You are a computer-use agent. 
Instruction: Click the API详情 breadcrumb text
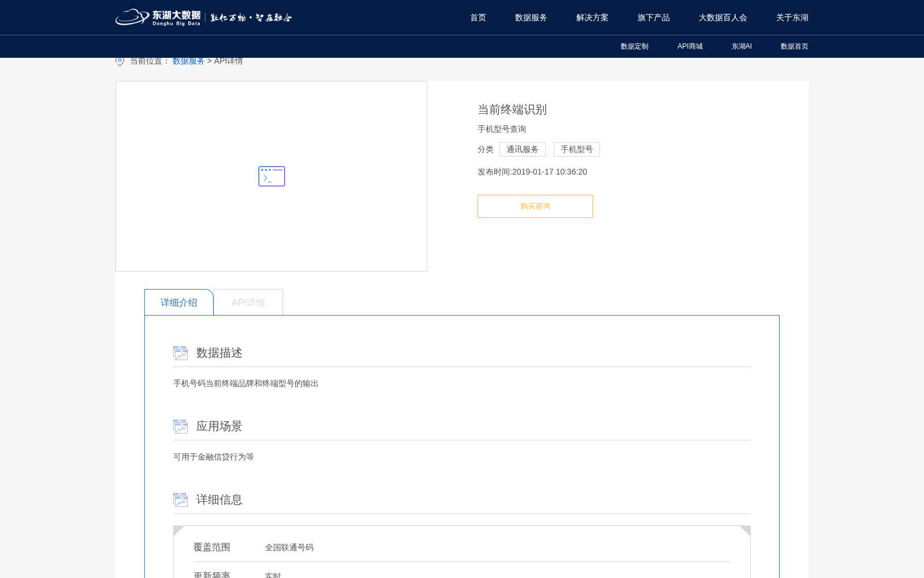click(x=229, y=61)
